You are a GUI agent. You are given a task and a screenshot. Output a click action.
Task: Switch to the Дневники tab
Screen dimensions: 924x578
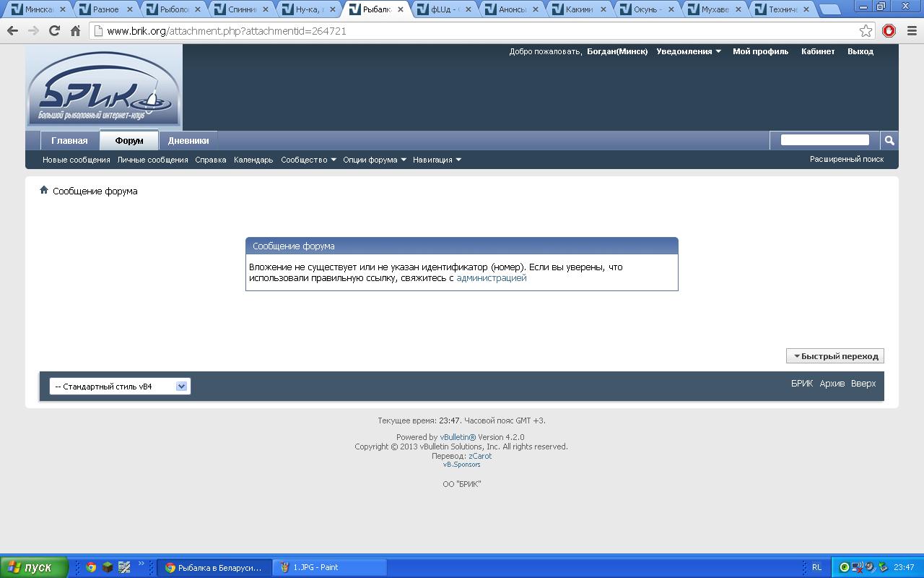click(188, 141)
